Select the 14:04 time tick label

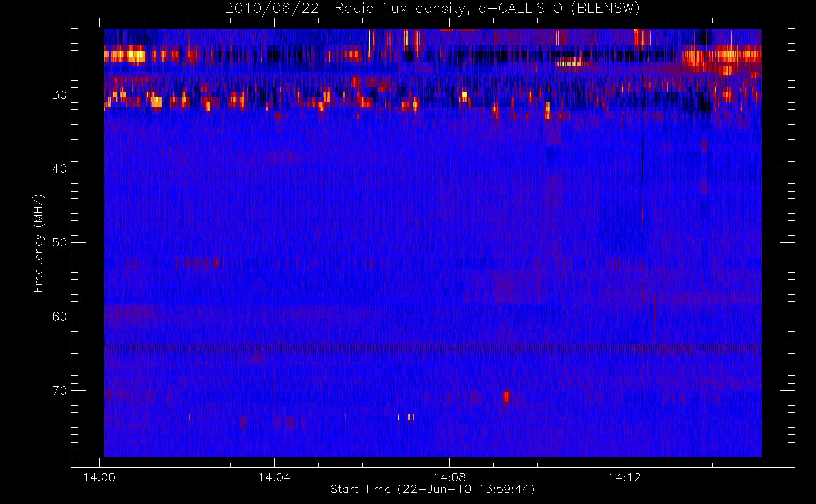(274, 477)
